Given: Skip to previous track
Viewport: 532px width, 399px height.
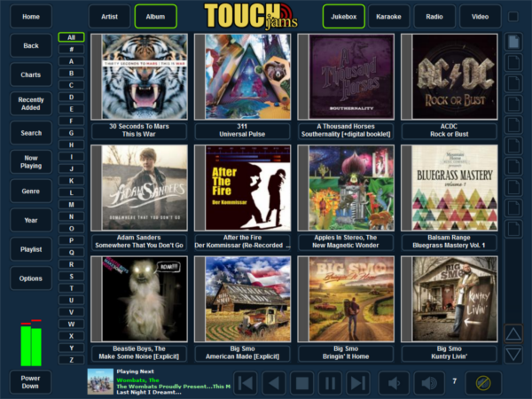Looking at the screenshot, I should (x=246, y=383).
